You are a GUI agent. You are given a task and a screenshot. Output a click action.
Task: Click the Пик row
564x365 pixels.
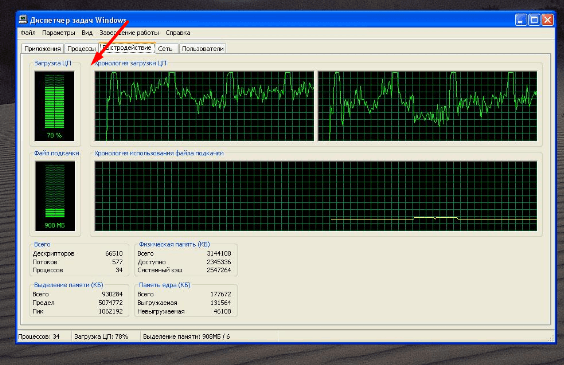[x=78, y=311]
